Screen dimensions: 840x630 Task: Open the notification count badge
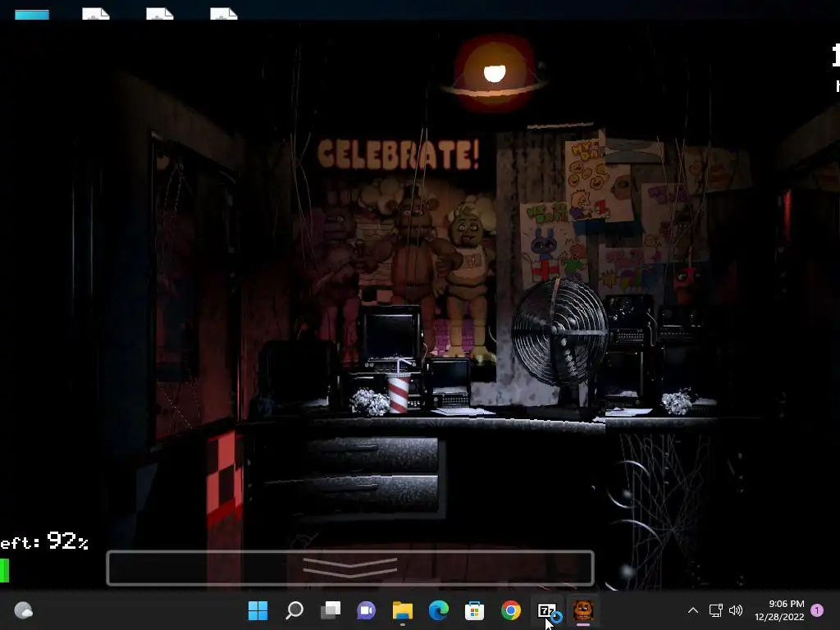point(817,609)
